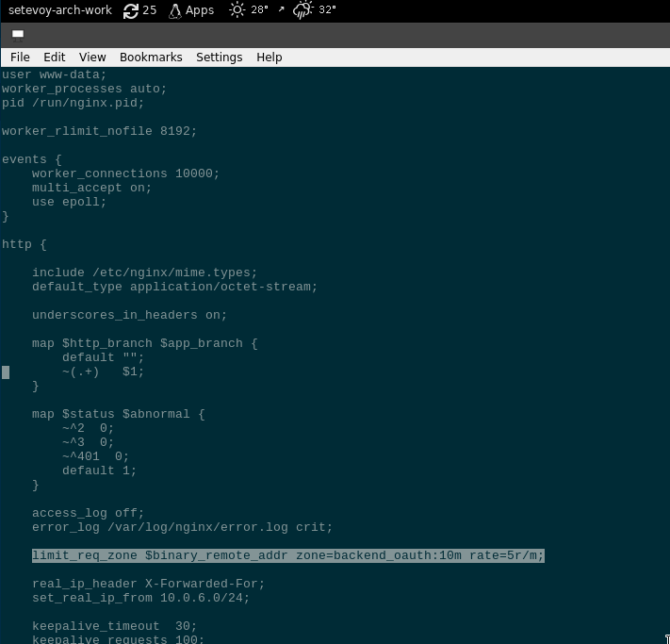Click the 'default 1;' line
The image size is (670, 644).
99,471
